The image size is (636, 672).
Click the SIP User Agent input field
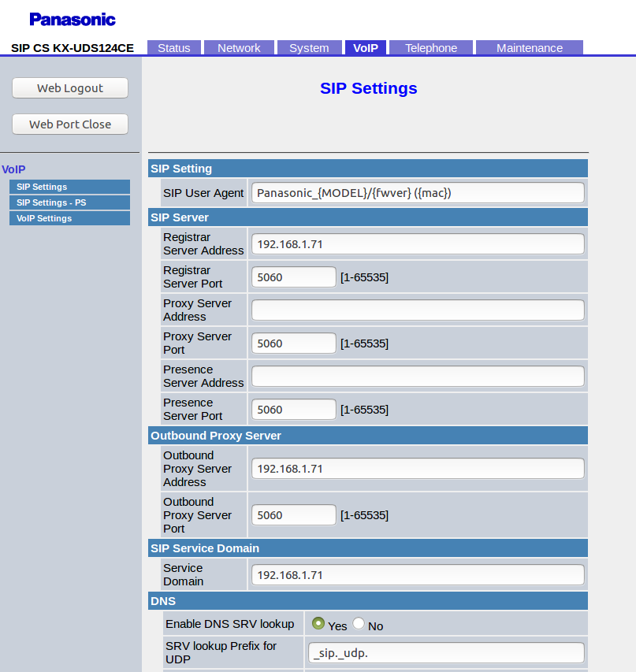(x=417, y=192)
